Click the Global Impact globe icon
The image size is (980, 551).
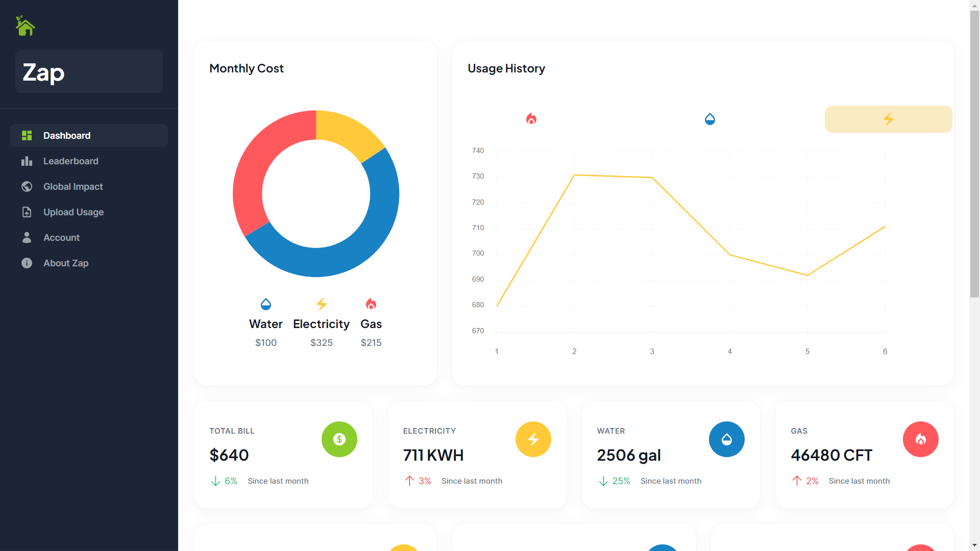click(27, 187)
